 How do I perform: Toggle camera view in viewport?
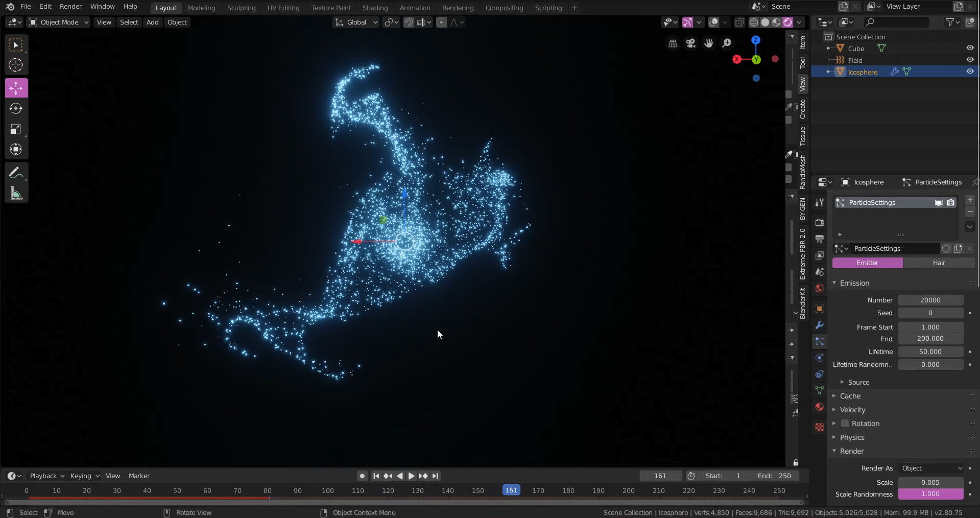point(691,43)
